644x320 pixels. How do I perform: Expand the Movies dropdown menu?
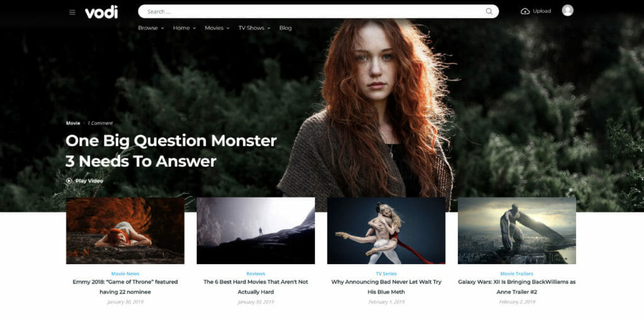tap(217, 28)
